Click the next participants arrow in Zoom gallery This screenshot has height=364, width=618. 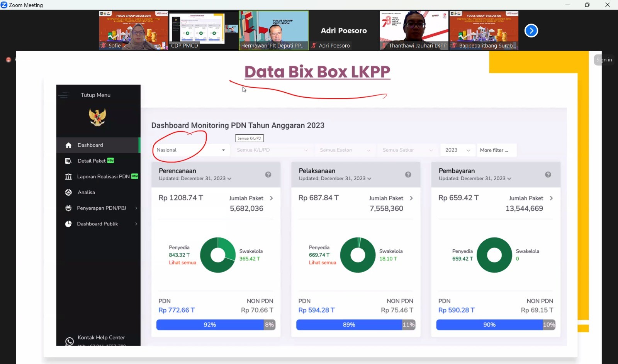tap(531, 30)
